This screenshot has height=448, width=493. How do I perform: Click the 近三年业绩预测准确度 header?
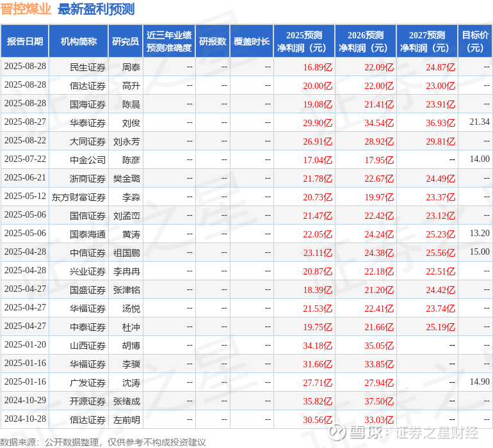click(x=169, y=41)
